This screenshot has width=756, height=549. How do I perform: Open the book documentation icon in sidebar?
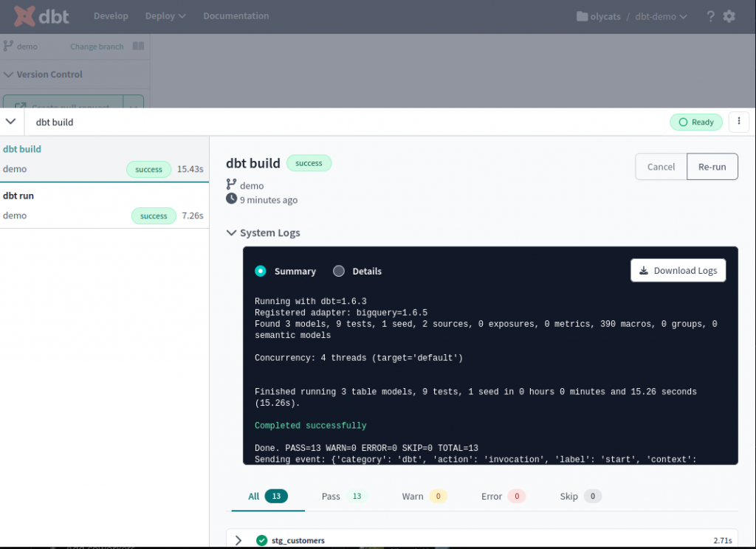[138, 46]
